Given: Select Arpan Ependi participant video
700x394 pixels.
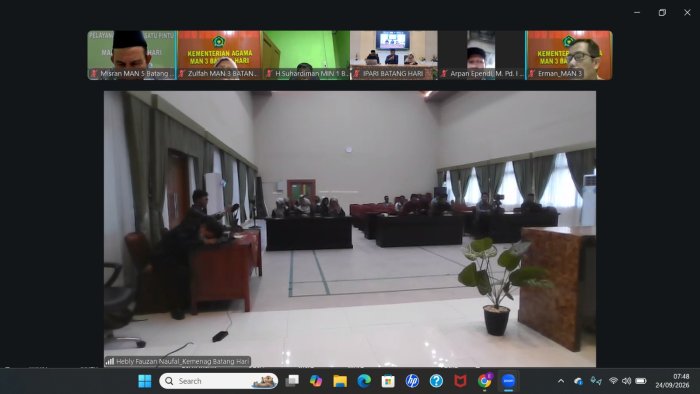Looking at the screenshot, I should pyautogui.click(x=481, y=55).
